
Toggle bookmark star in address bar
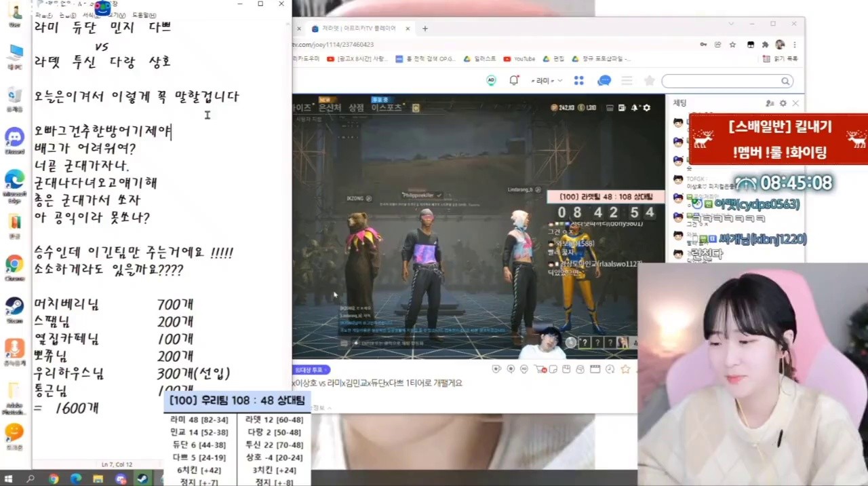click(x=732, y=45)
